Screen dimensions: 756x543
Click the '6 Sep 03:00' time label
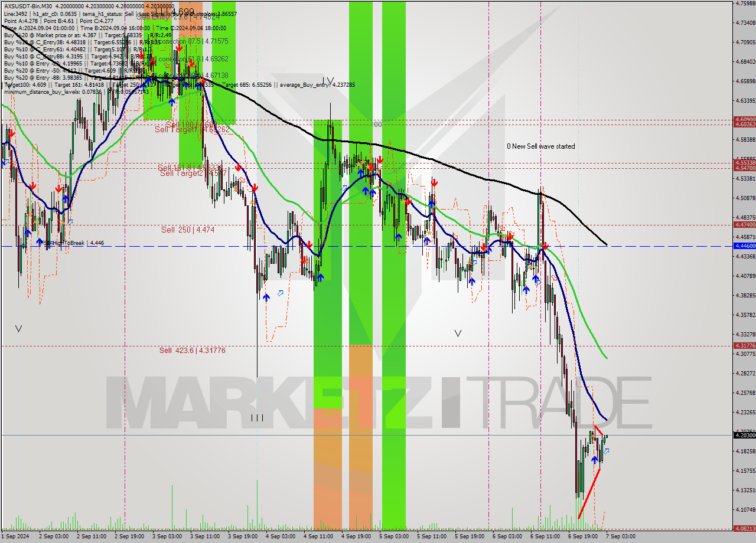coord(507,537)
